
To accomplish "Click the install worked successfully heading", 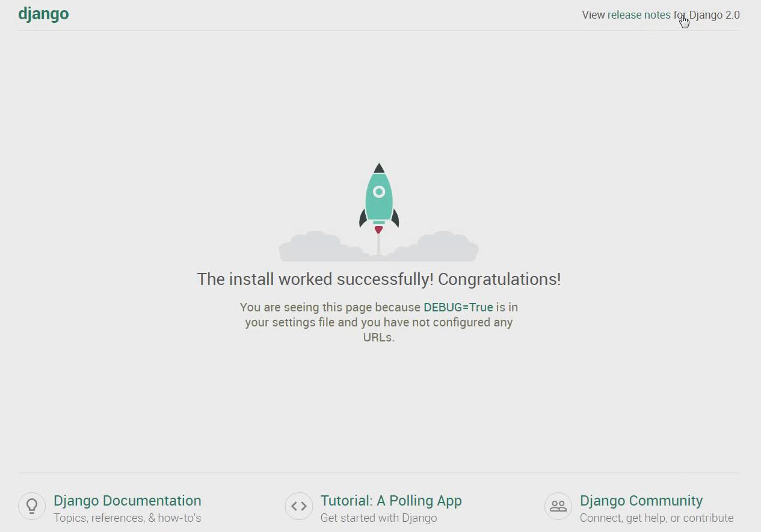I will (379, 279).
